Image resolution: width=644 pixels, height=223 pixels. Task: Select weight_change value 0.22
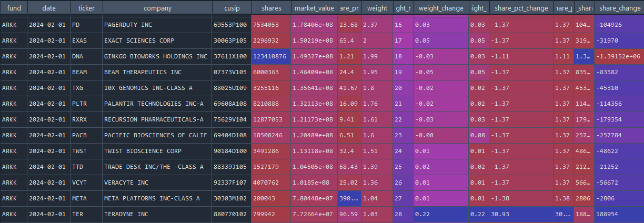441,214
